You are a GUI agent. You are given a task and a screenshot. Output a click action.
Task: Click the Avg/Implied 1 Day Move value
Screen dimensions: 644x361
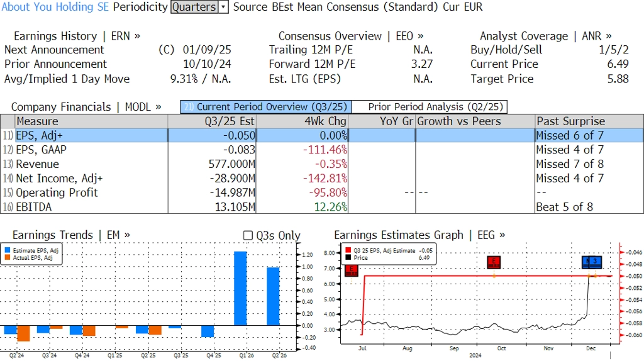[201, 79]
